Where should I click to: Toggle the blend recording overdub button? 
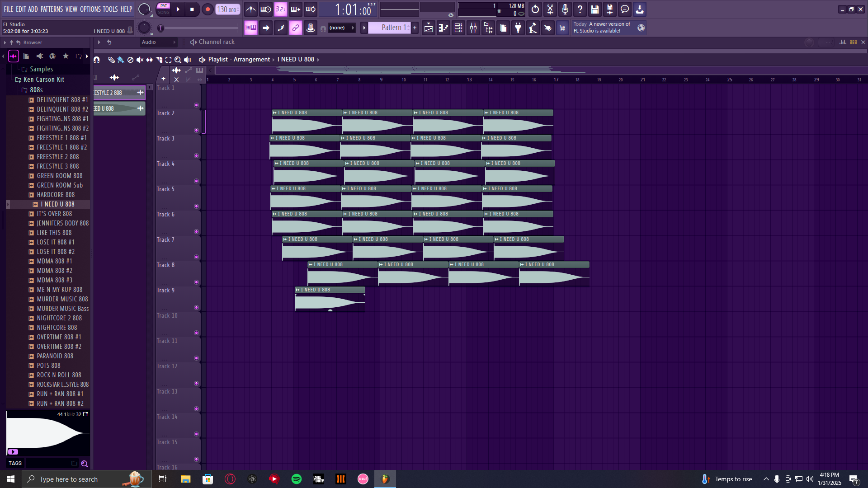pyautogui.click(x=296, y=9)
